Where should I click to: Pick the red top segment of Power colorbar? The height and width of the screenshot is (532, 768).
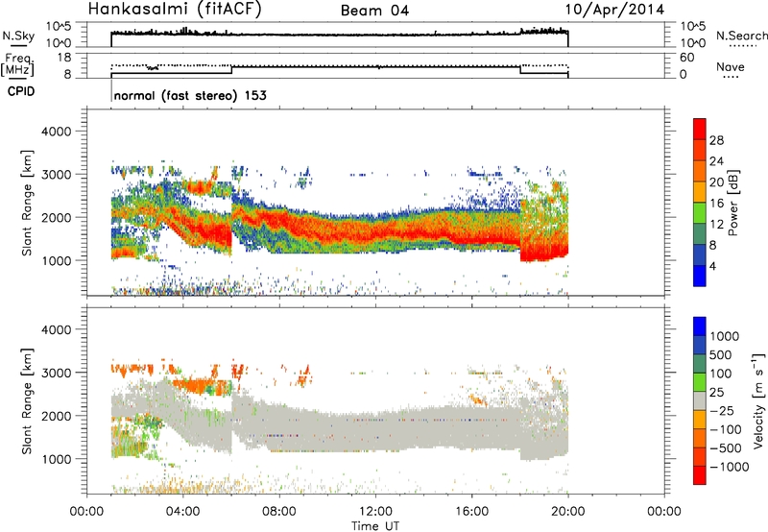click(x=700, y=129)
